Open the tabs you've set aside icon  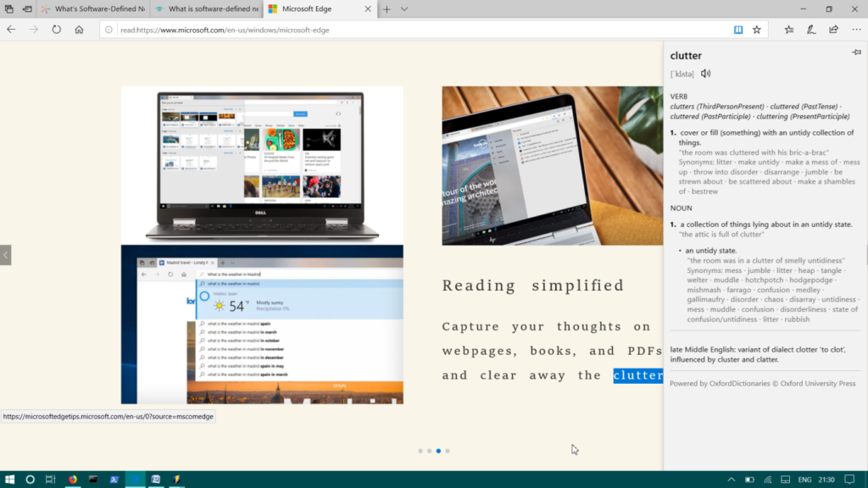(8, 8)
